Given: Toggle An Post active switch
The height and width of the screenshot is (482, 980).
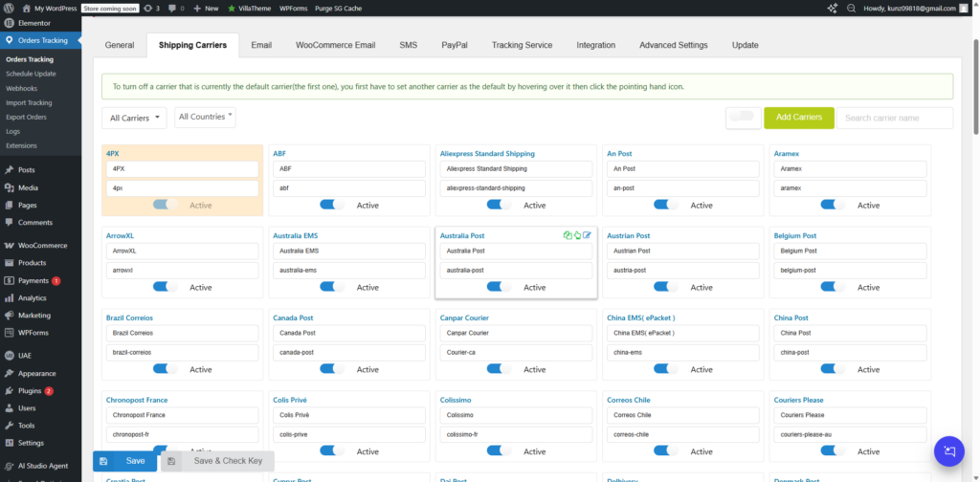Looking at the screenshot, I should pyautogui.click(x=666, y=205).
